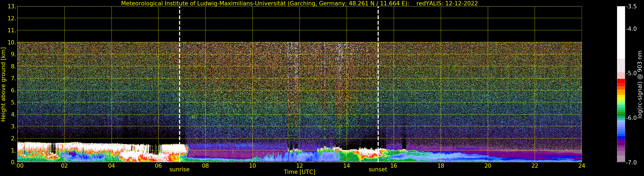Click the '04' time tick label
This screenshot has height=176, width=644.
click(111, 166)
